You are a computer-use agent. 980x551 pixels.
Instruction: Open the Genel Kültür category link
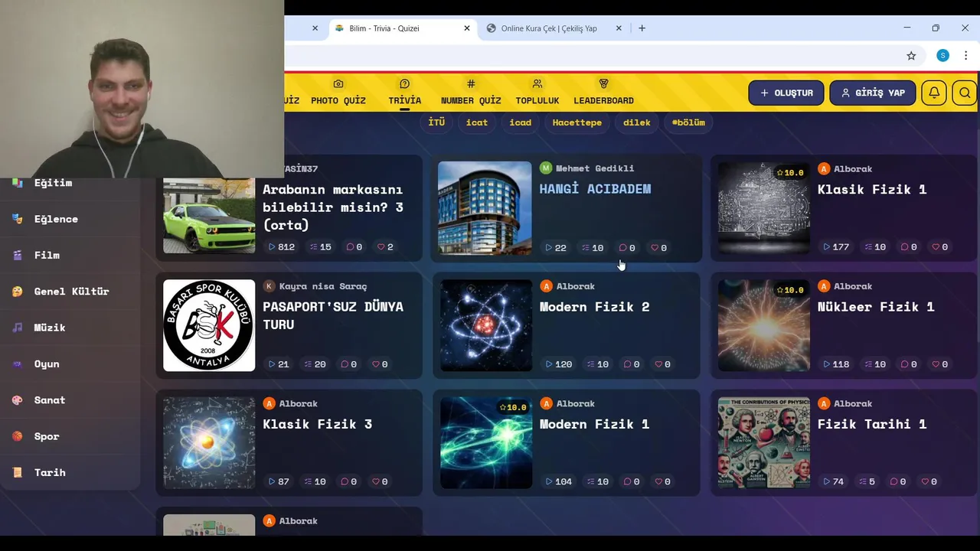coord(72,292)
